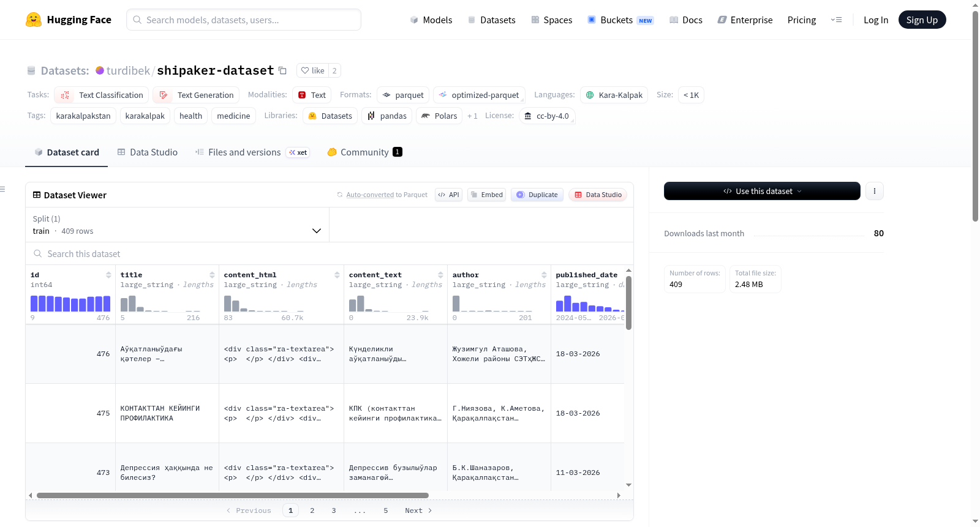Click the cc-by-4.0 license tag
This screenshot has height=527, width=980.
[546, 116]
